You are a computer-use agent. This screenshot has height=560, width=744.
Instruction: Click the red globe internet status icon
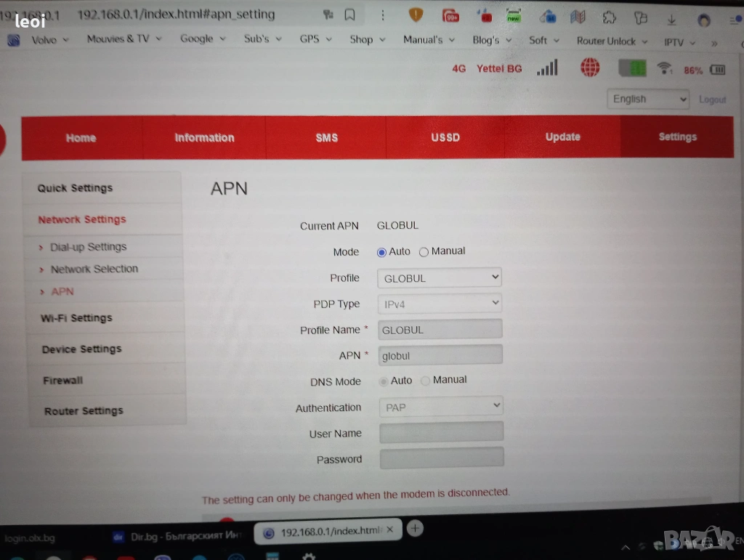pos(590,68)
